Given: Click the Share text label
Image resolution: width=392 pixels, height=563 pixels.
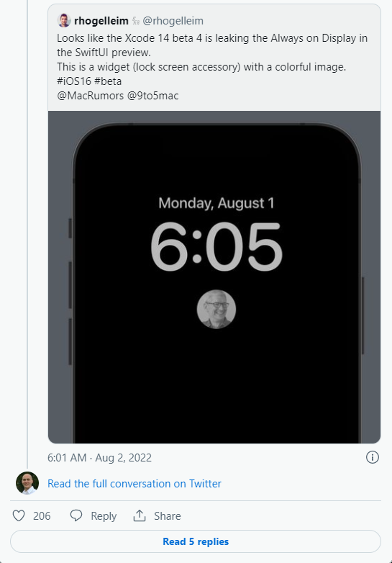Looking at the screenshot, I should [168, 516].
